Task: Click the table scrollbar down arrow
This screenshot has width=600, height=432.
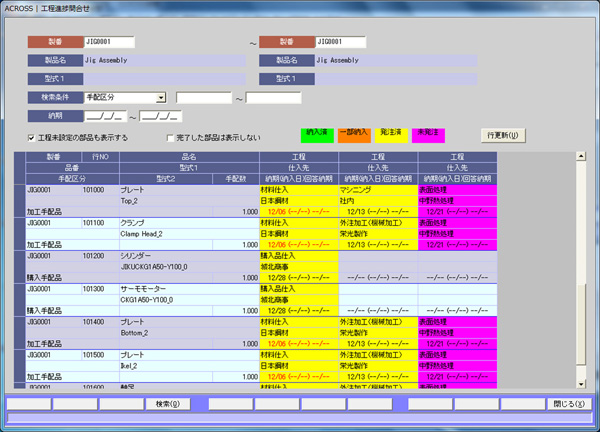Action: tap(581, 384)
